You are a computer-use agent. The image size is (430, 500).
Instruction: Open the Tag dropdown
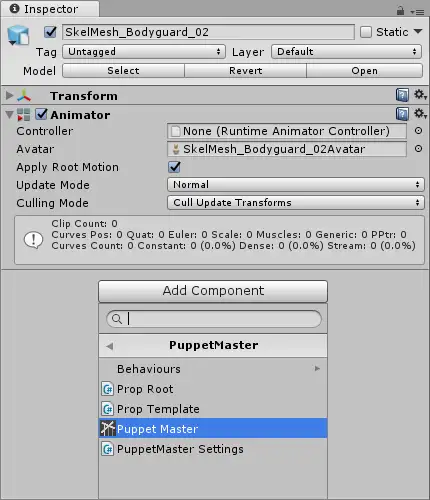(144, 52)
